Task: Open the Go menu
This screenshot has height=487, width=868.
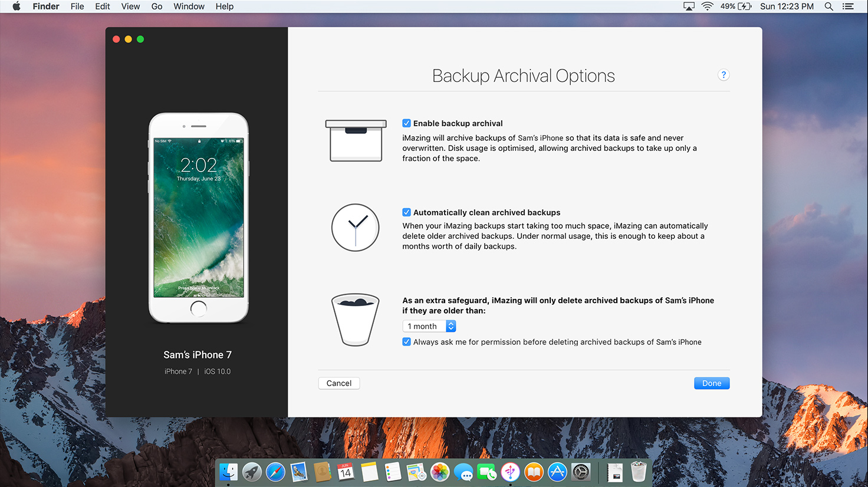Action: [157, 6]
